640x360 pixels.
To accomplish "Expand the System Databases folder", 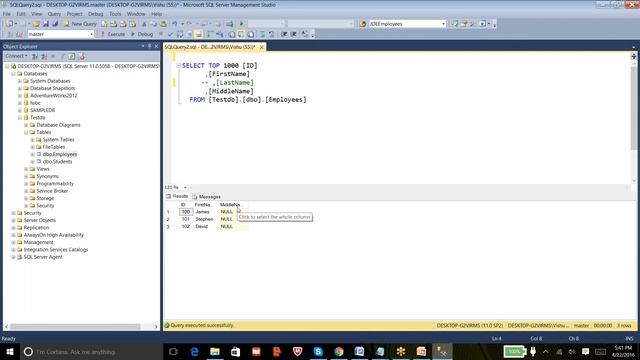I will tap(20, 81).
